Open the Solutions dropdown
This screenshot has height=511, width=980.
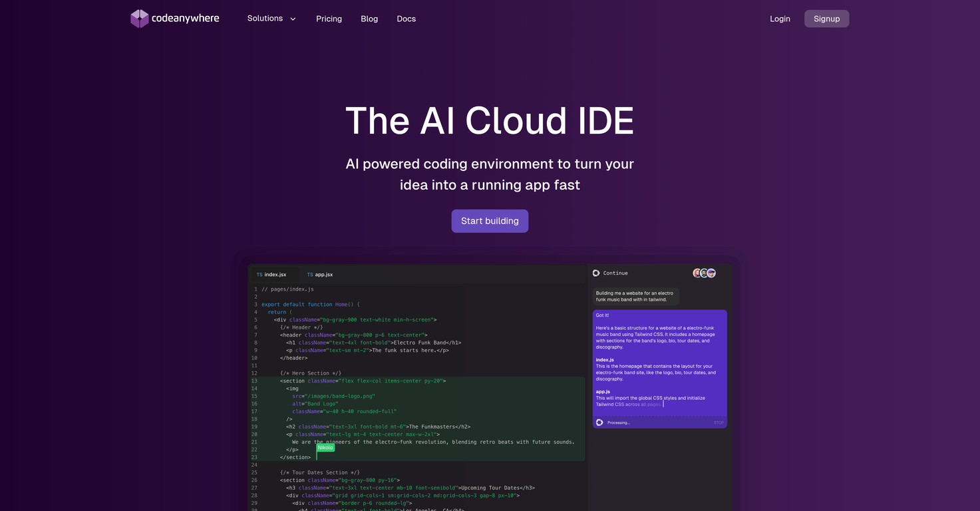click(264, 19)
